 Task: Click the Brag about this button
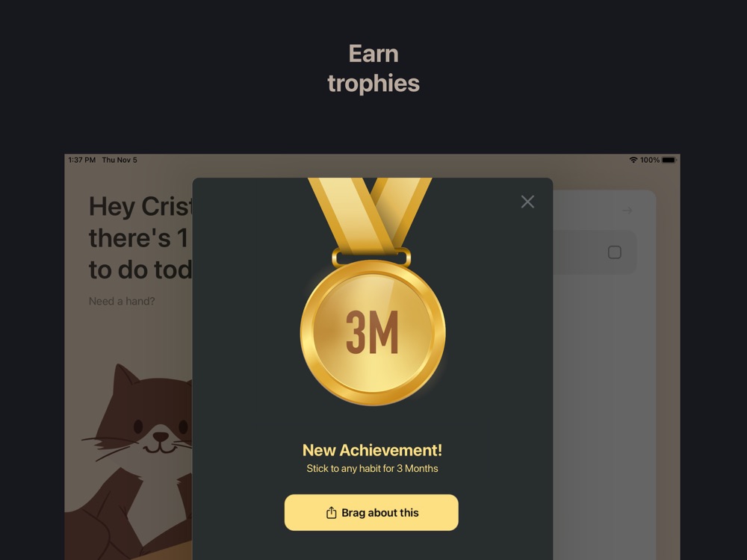tap(371, 512)
